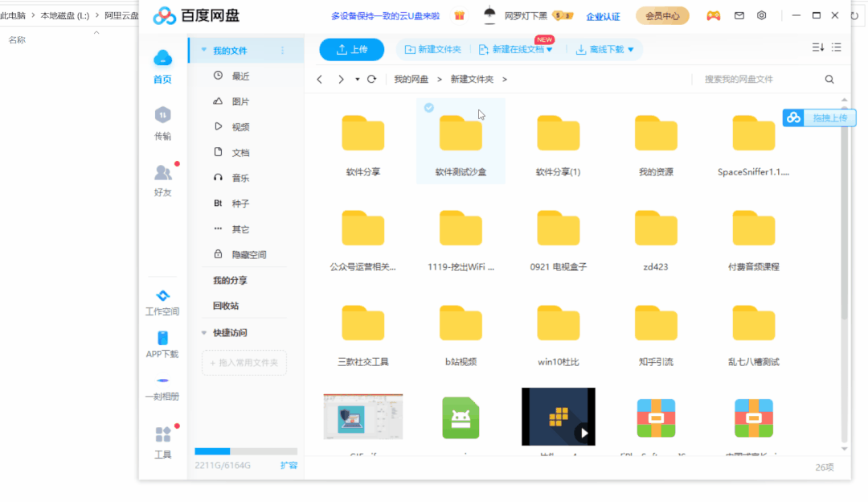Open the mail envelope icon in title bar
Viewport: 868px width, 502px height.
[x=739, y=15]
